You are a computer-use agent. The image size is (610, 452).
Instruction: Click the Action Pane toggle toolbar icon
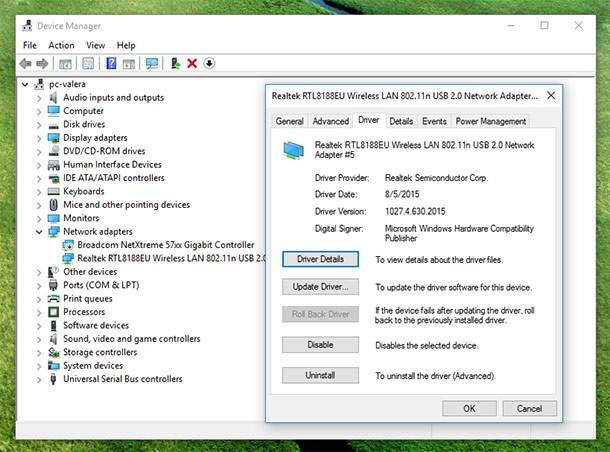[x=129, y=63]
